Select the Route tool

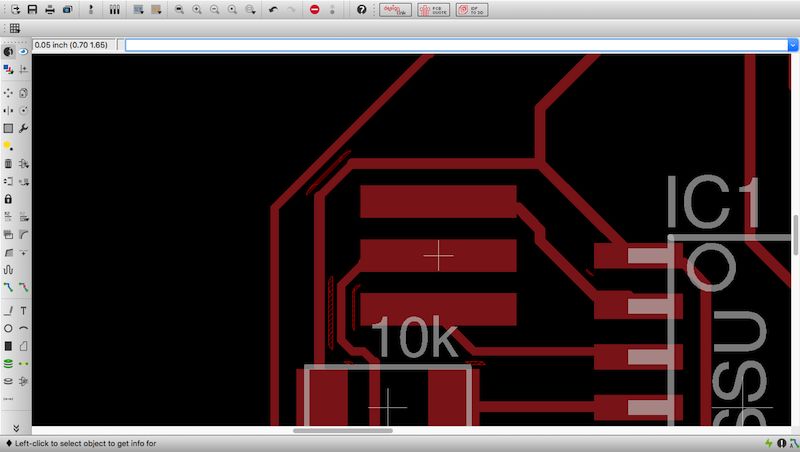pyautogui.click(x=8, y=288)
